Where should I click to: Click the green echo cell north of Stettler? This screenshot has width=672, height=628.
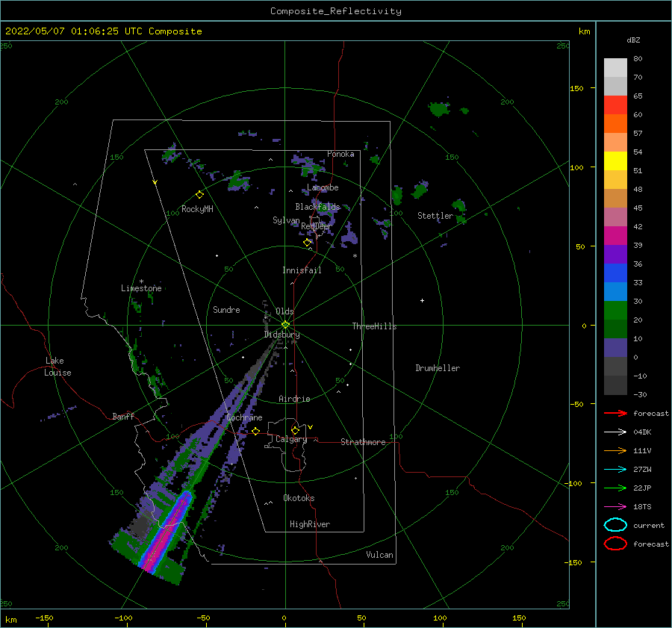point(438,109)
